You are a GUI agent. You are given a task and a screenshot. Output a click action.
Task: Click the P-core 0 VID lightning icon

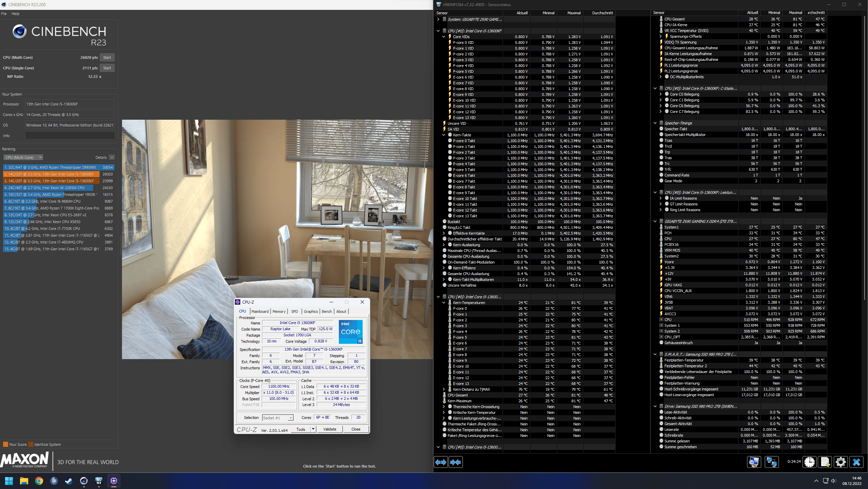click(450, 43)
